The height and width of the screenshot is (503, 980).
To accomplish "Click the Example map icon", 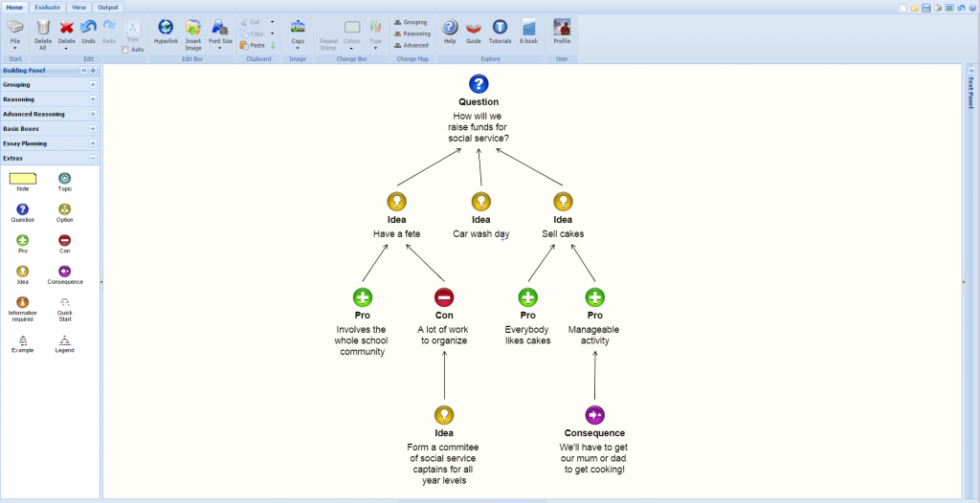I will (x=23, y=340).
